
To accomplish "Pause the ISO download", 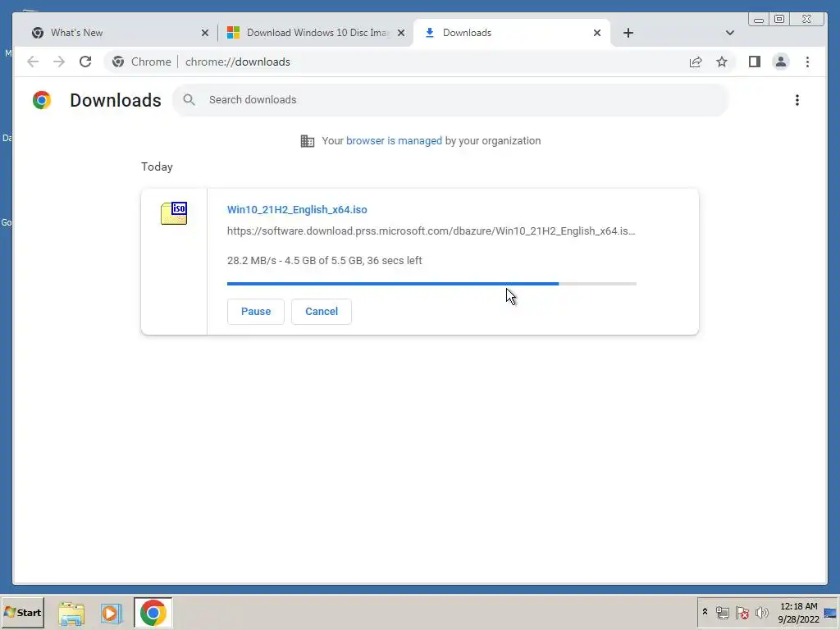I will click(256, 311).
